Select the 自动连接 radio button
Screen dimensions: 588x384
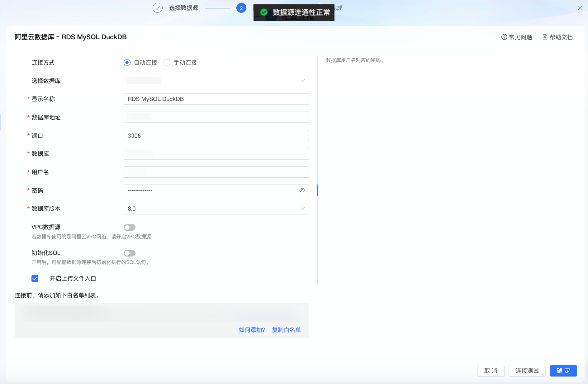click(x=127, y=63)
